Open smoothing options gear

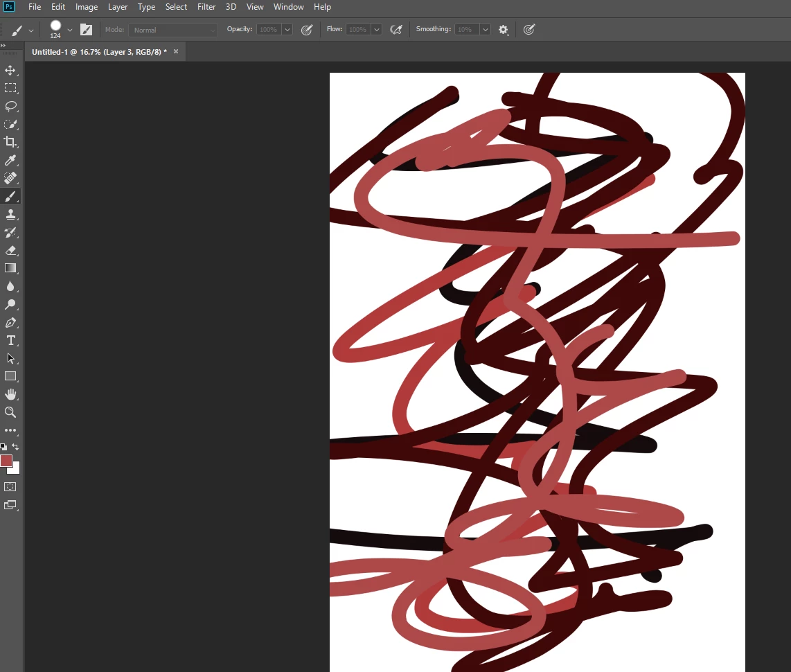point(504,30)
